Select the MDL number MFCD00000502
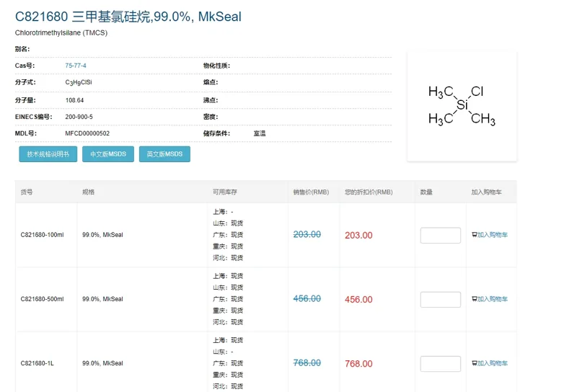Viewport: 577px width, 392px height. pyautogui.click(x=87, y=133)
